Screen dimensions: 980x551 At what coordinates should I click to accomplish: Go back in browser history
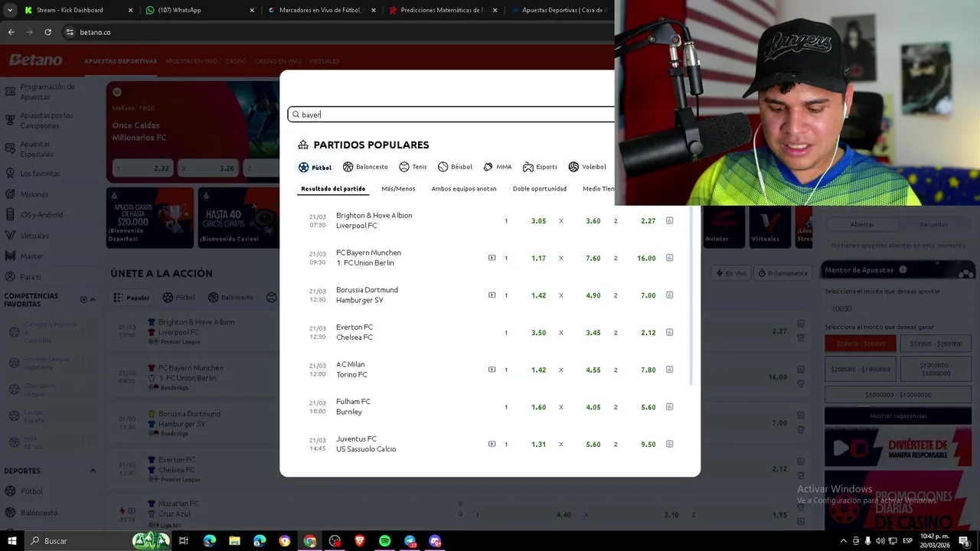(11, 32)
